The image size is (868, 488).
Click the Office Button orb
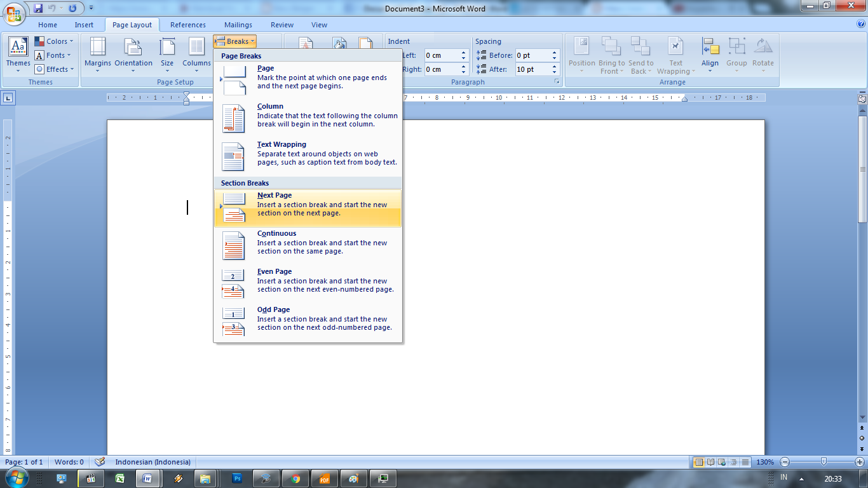coord(14,13)
